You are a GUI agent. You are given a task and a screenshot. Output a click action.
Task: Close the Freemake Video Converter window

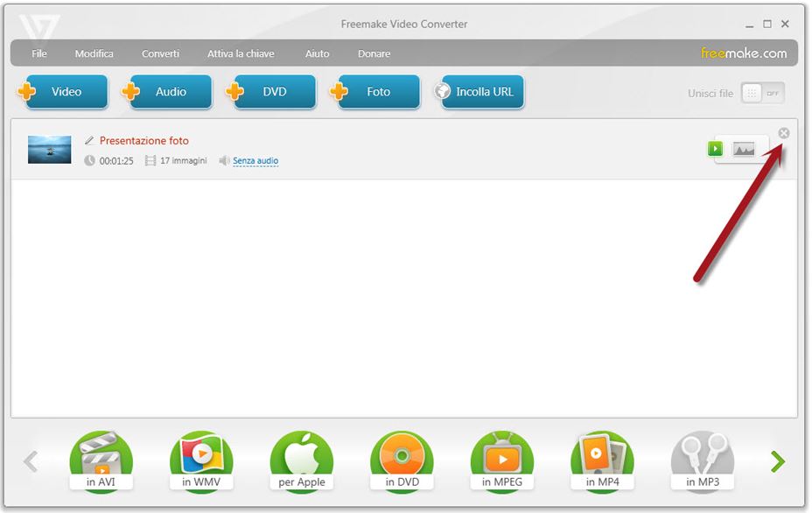coord(785,24)
